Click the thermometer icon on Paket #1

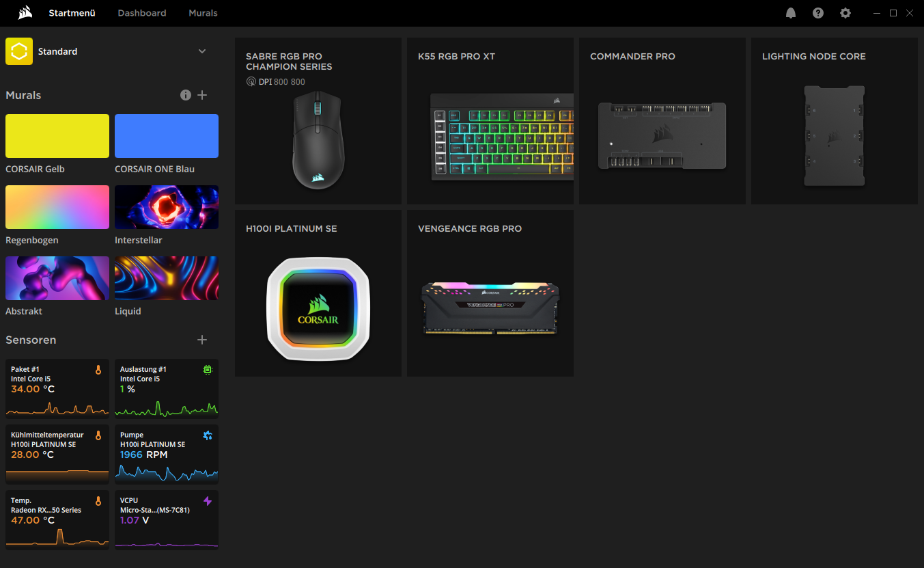tap(98, 370)
